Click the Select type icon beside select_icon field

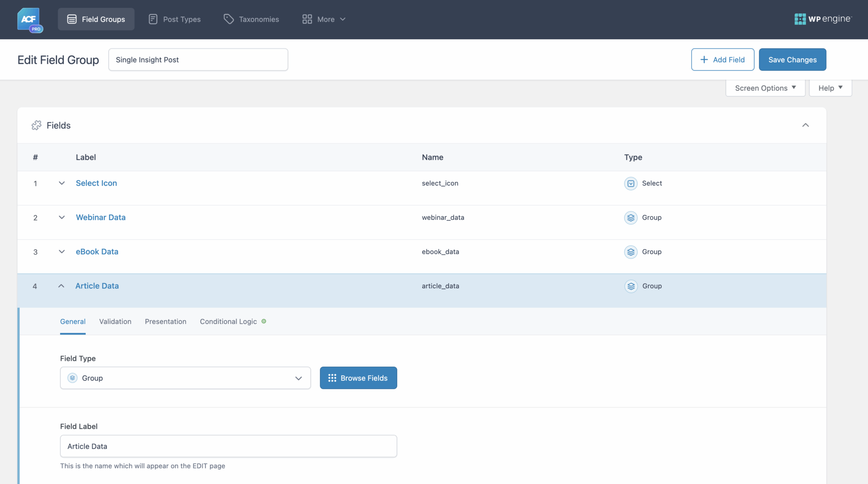click(630, 183)
